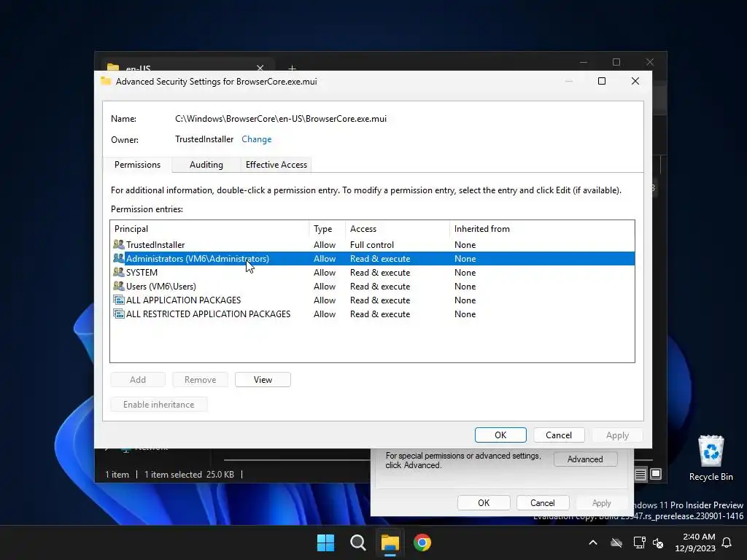The width and height of the screenshot is (747, 560).
Task: Sort by the Type column header
Action: (327, 229)
